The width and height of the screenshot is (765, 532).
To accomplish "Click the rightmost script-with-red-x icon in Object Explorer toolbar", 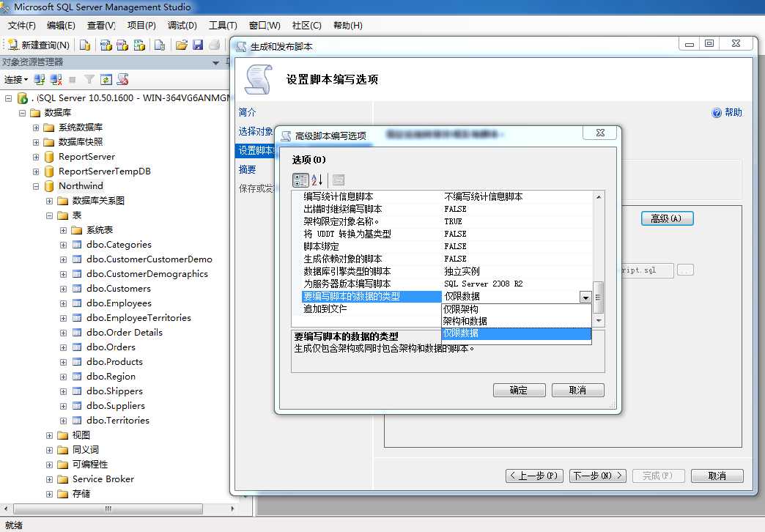I will (122, 80).
